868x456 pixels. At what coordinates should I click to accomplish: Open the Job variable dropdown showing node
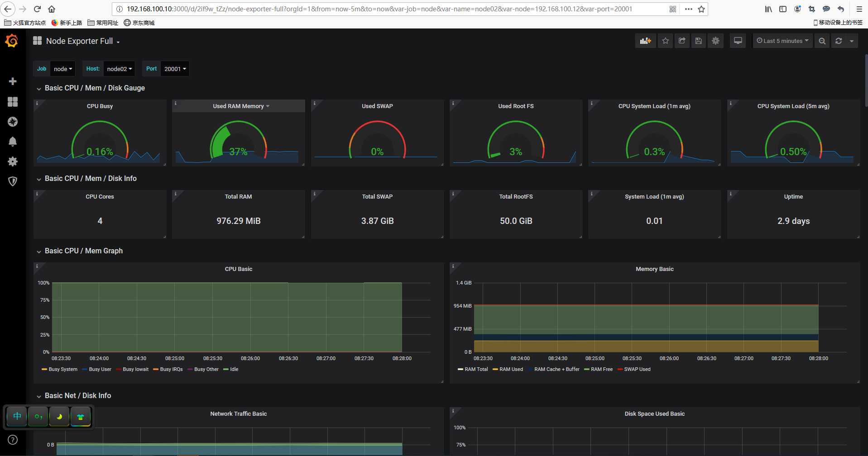click(x=63, y=69)
